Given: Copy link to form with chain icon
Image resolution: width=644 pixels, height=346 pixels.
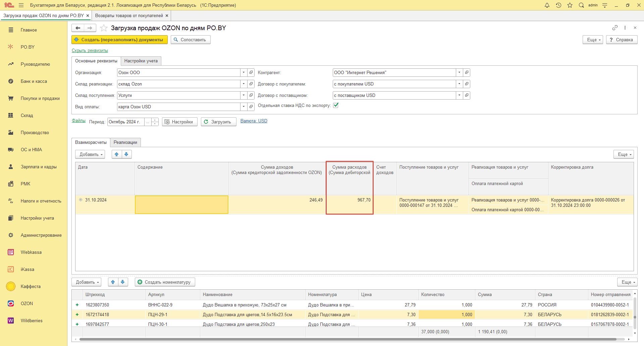Looking at the screenshot, I should 615,27.
